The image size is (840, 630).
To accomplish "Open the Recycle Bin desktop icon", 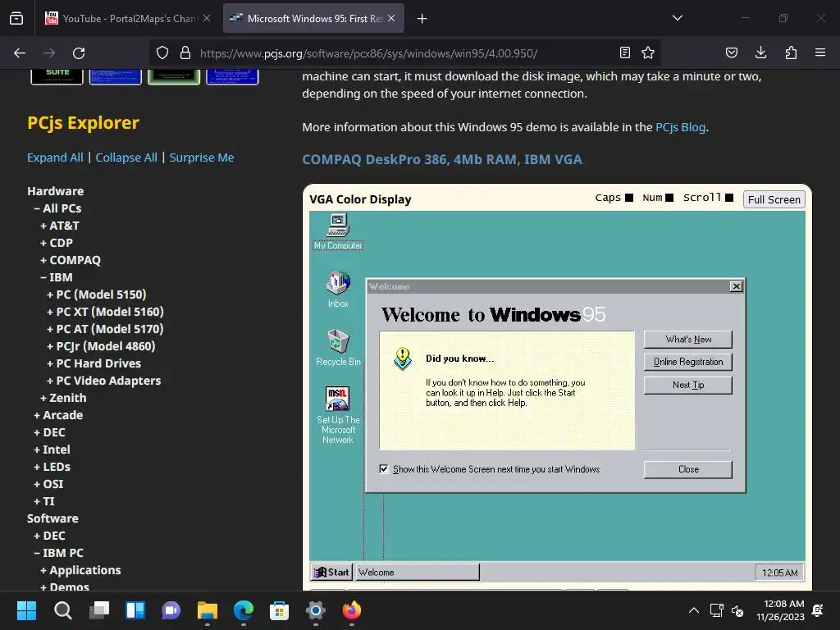I will pyautogui.click(x=338, y=347).
